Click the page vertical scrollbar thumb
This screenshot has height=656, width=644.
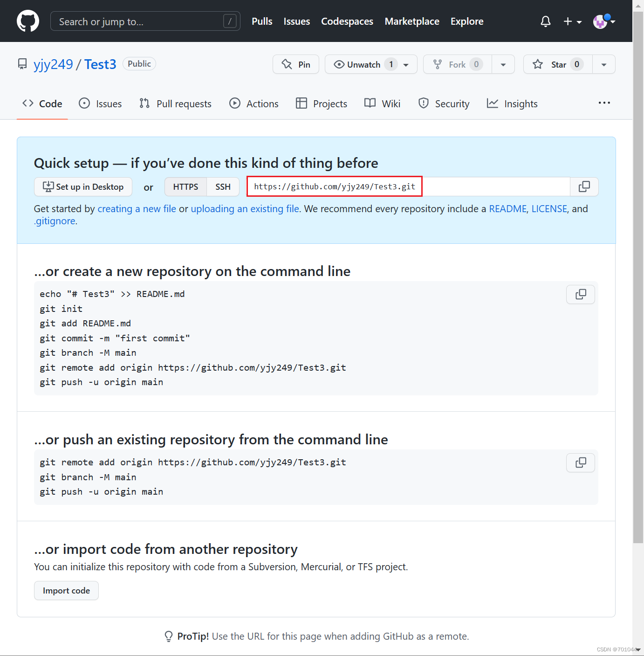pyautogui.click(x=638, y=277)
